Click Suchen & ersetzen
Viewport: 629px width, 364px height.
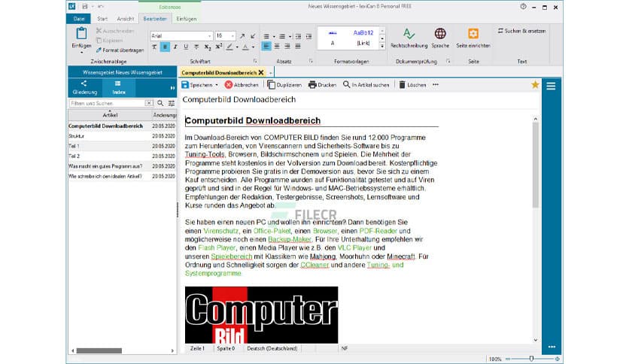tap(521, 31)
